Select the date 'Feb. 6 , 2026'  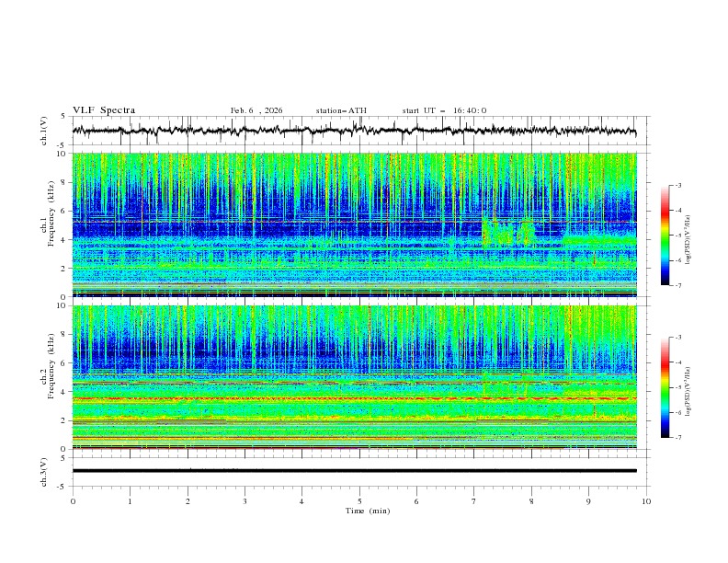coord(256,110)
